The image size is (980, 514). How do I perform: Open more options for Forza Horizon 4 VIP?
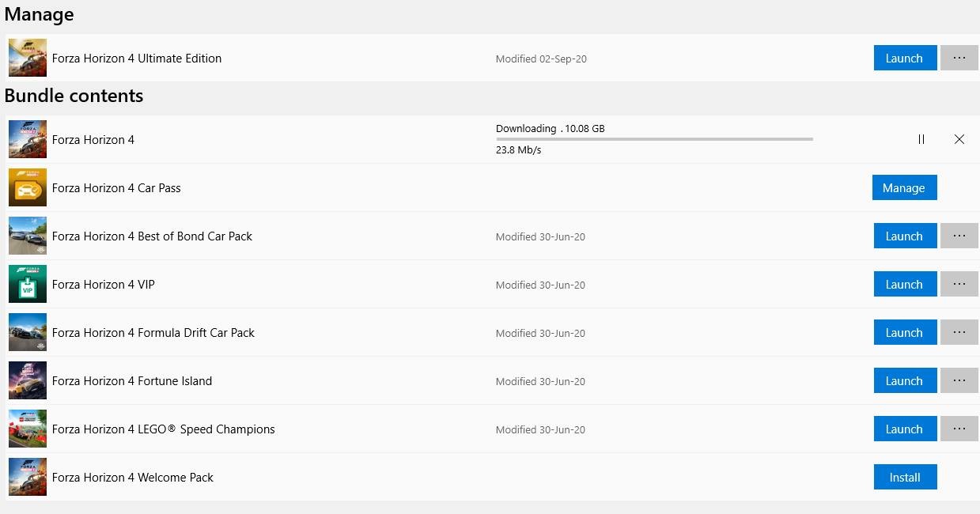tap(959, 284)
